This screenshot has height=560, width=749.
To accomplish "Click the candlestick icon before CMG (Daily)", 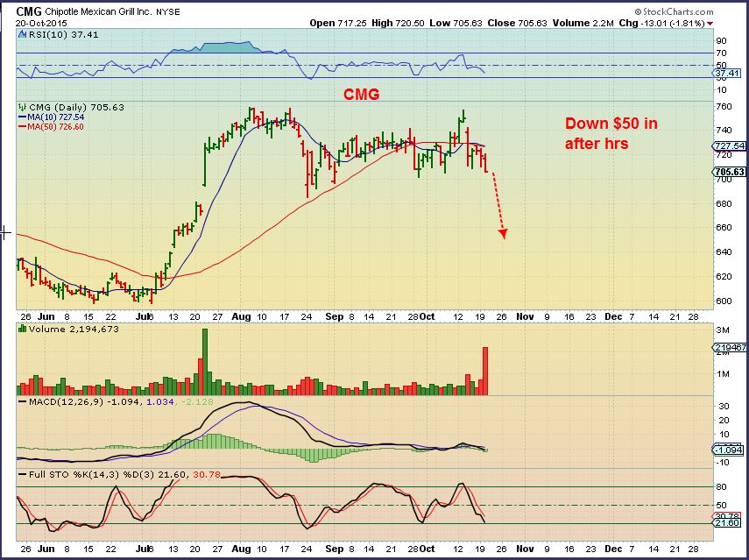I will [x=22, y=107].
